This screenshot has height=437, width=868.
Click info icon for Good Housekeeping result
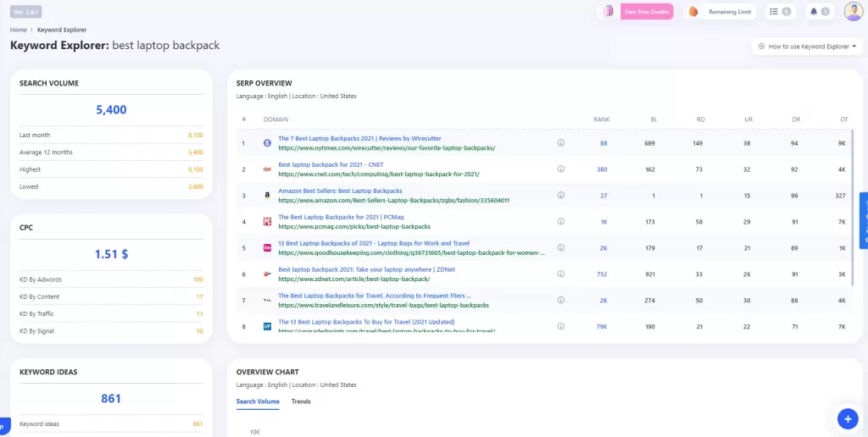561,248
